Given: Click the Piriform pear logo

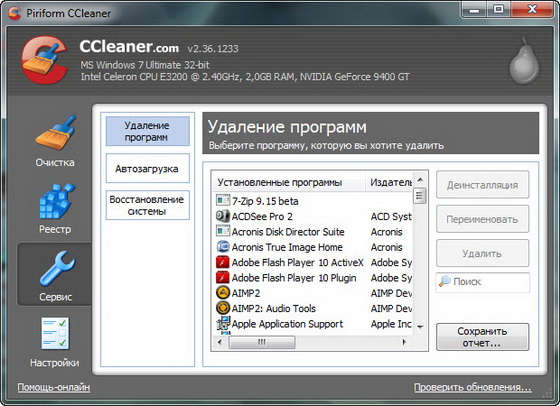Looking at the screenshot, I should pos(524,61).
